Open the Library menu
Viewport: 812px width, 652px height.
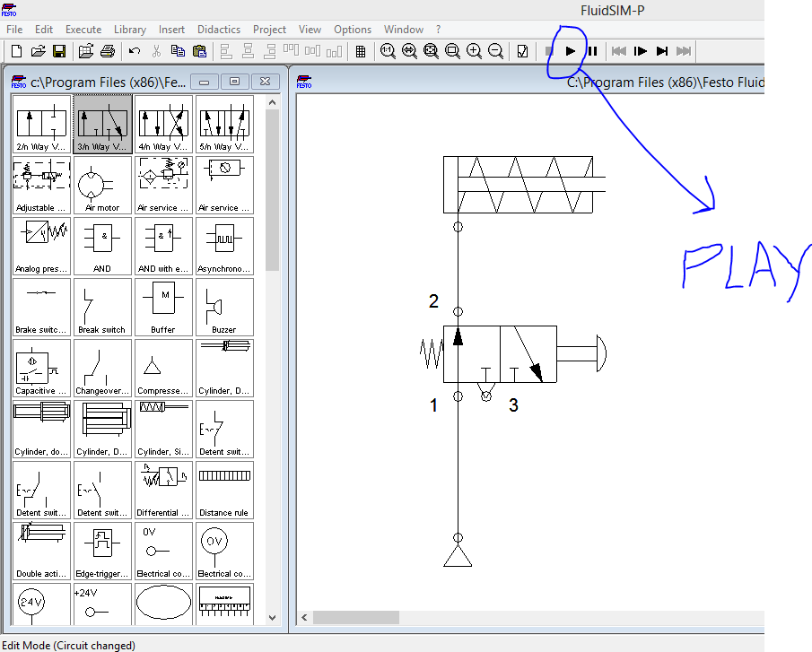pos(130,29)
